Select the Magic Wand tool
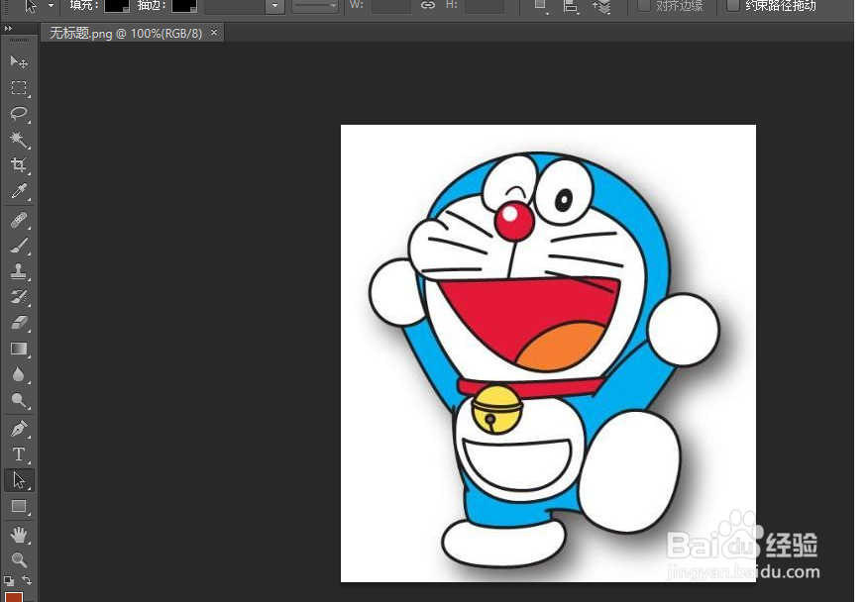The image size is (868, 602). pos(19,139)
